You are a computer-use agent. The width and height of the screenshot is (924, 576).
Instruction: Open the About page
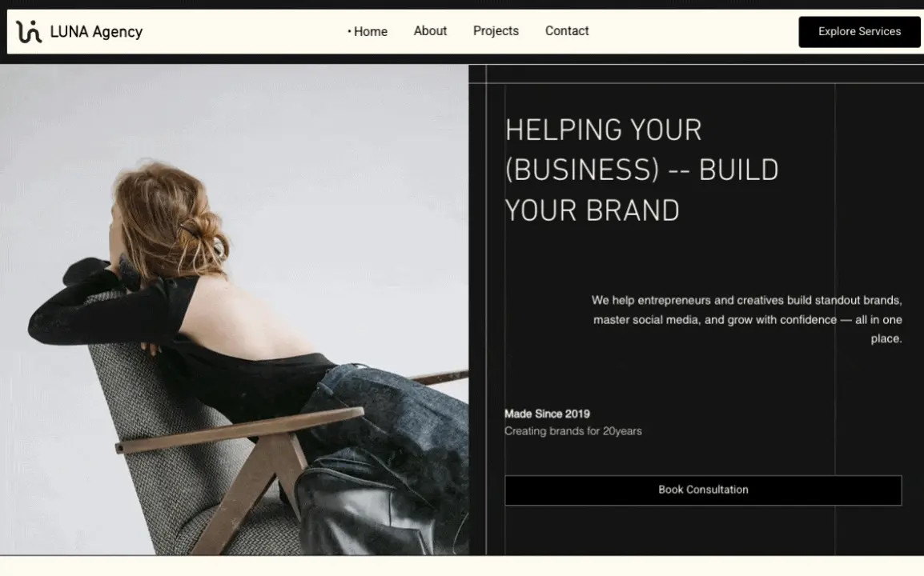tap(430, 31)
